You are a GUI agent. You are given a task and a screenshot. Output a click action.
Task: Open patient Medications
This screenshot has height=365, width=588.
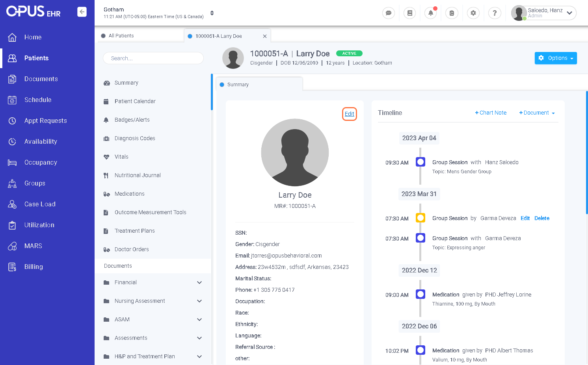129,194
